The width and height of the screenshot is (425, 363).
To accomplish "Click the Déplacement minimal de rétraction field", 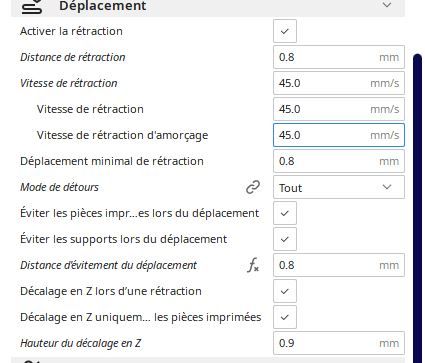I will pyautogui.click(x=339, y=161).
